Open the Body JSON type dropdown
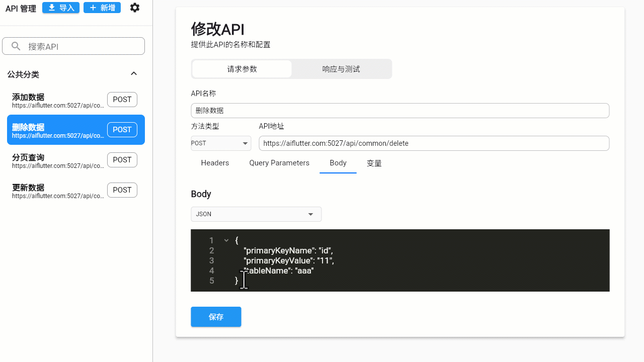This screenshot has width=644, height=362. click(x=256, y=214)
